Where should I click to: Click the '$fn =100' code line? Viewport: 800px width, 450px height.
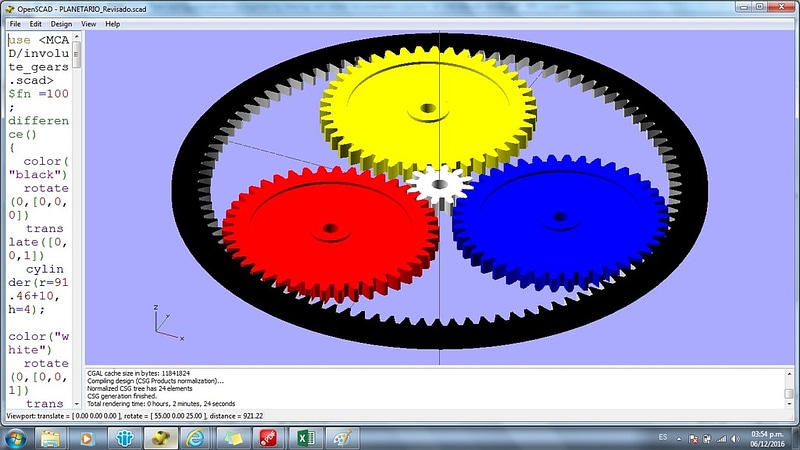coord(38,94)
